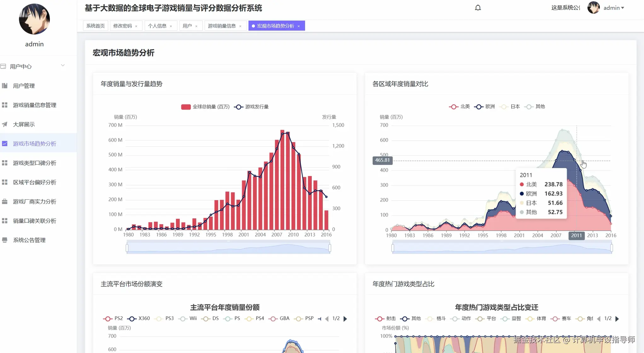Hide the 北美 series in region chart

(x=459, y=107)
